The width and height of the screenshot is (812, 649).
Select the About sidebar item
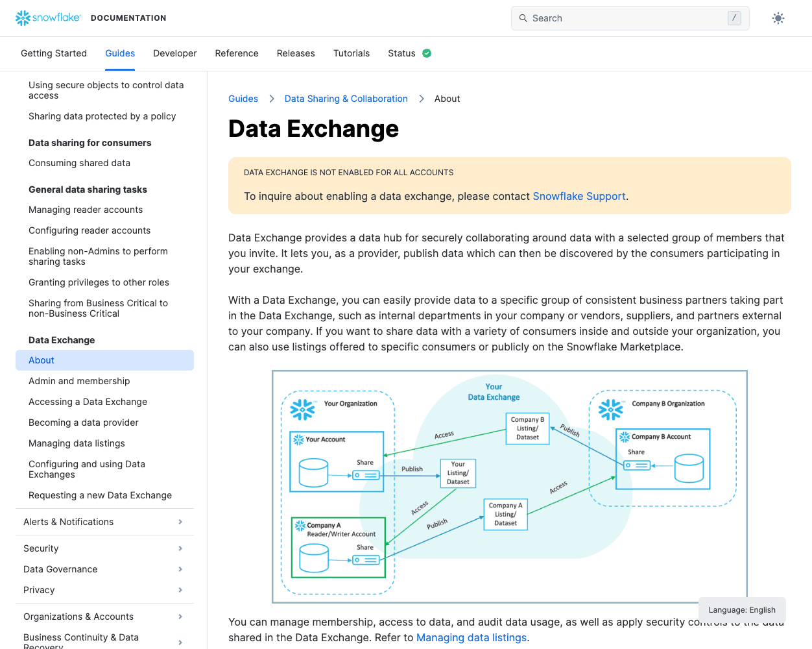104,360
